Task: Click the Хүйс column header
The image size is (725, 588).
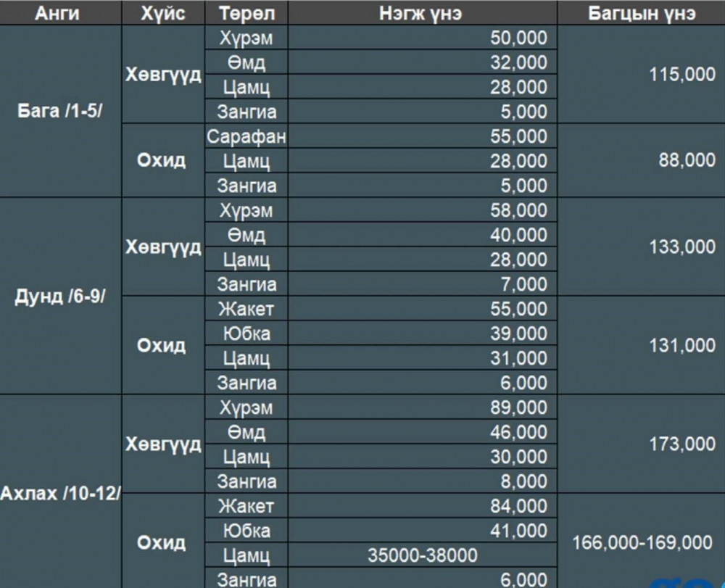Action: [x=164, y=13]
